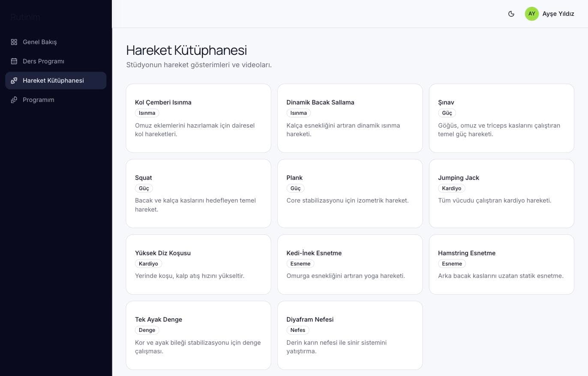Click the Isınma tag on Dinamik Bacak Sallama
This screenshot has width=588, height=376.
pos(298,113)
